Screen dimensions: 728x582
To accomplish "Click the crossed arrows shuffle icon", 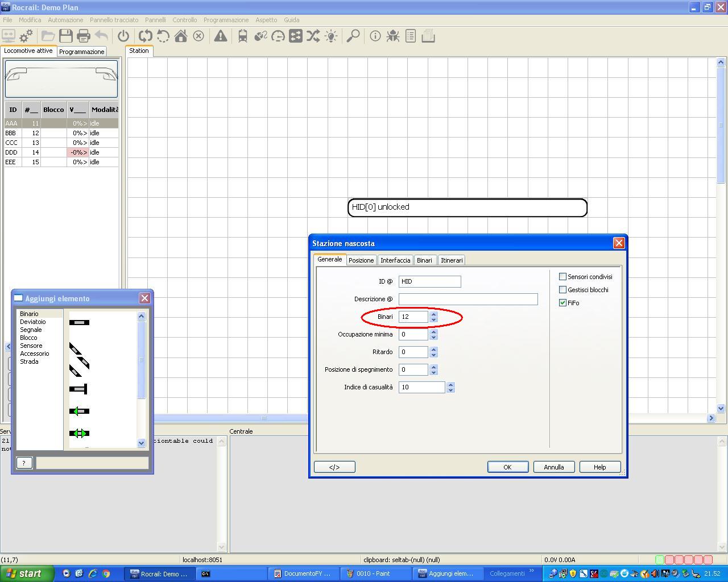I will (x=313, y=36).
